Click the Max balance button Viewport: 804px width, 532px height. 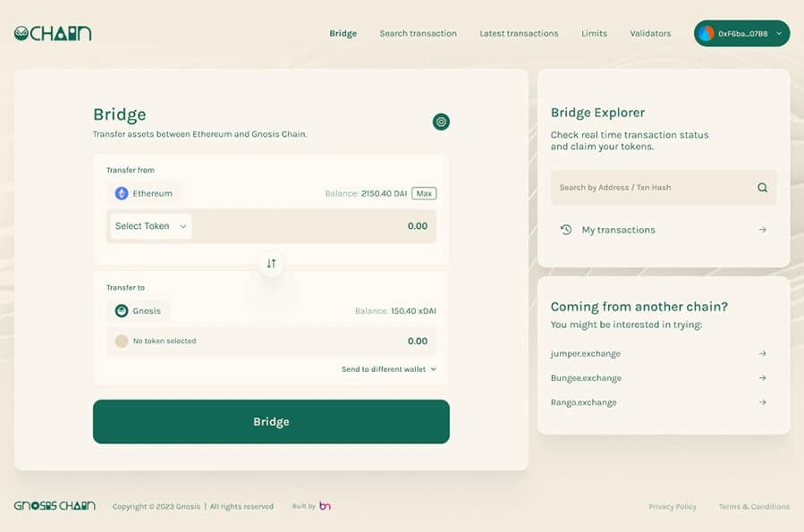point(424,193)
